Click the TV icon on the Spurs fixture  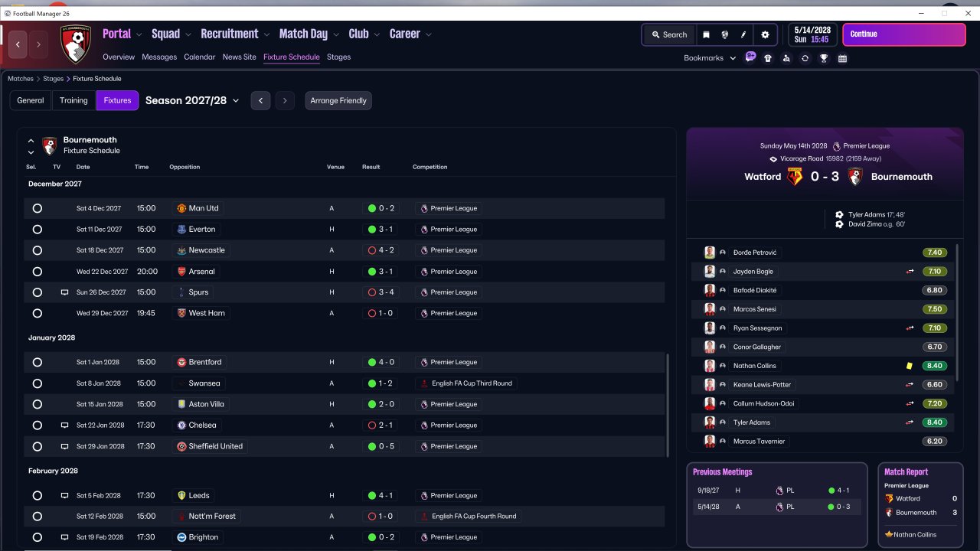coord(64,292)
